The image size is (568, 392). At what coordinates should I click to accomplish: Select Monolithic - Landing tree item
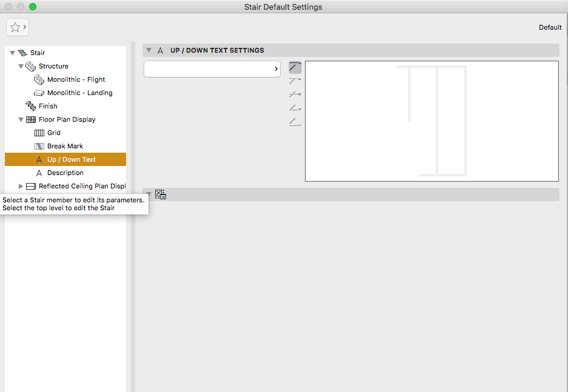[x=79, y=93]
